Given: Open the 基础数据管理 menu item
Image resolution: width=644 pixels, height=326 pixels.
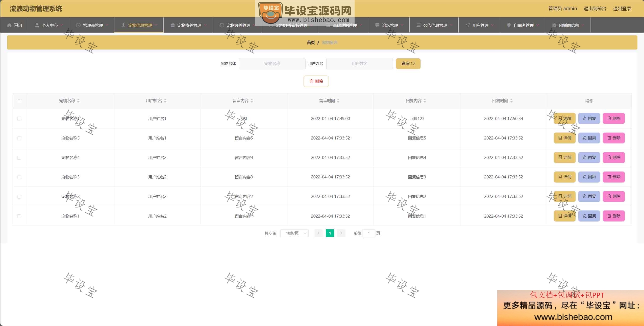Looking at the screenshot, I should 343,25.
